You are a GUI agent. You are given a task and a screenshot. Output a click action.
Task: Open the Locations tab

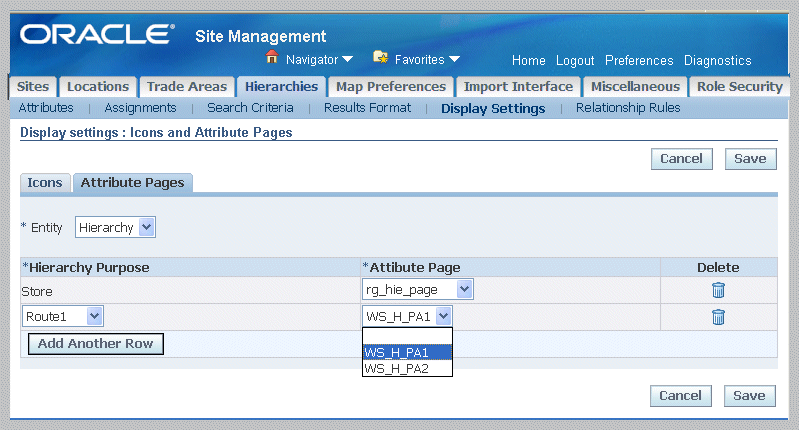point(98,87)
